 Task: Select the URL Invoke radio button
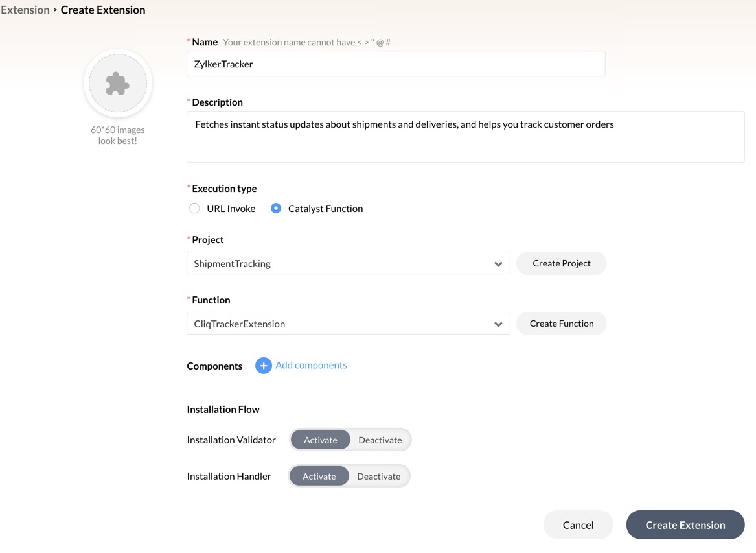[194, 208]
